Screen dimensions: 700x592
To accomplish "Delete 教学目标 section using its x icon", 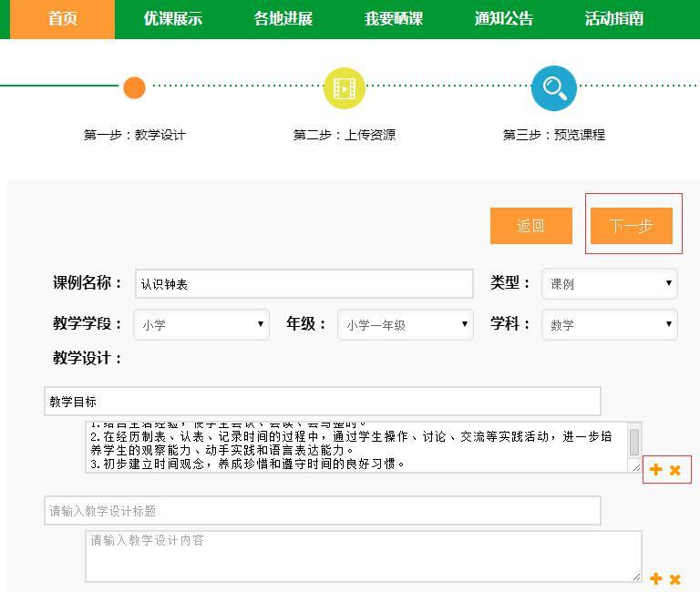I will point(675,470).
